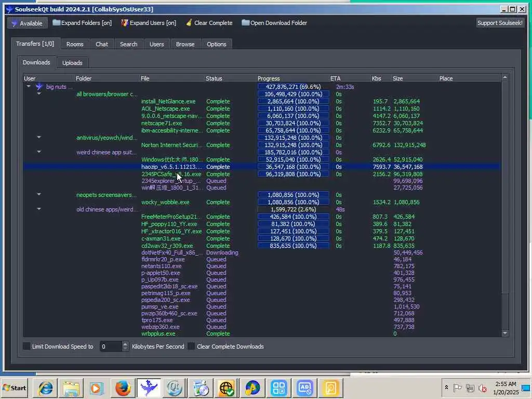Click the muted volume tray icon

(x=482, y=388)
